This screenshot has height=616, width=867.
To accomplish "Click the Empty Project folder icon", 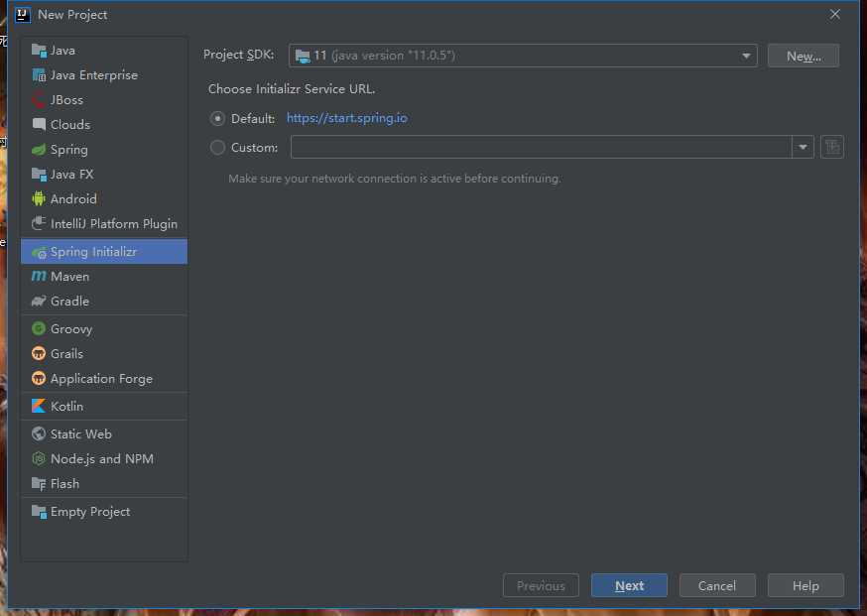I will coord(39,512).
